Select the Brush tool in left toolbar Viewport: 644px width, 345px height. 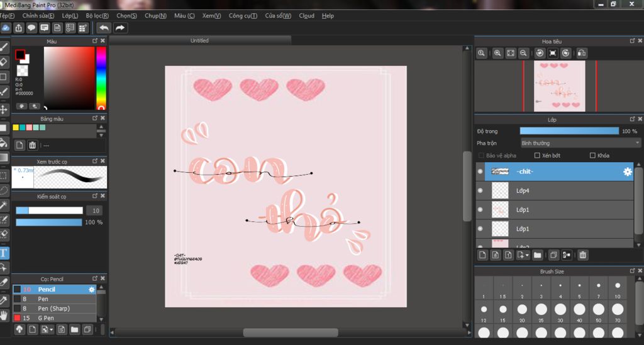(x=4, y=47)
